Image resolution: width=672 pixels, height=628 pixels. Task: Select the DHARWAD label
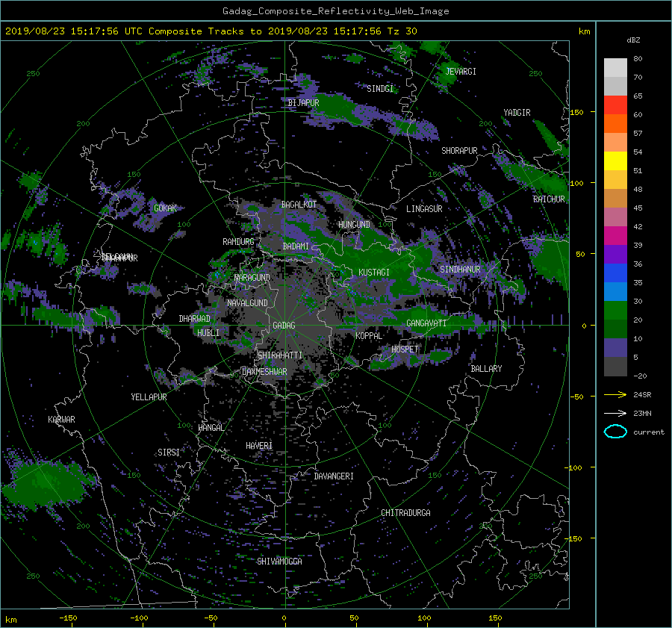click(x=194, y=319)
